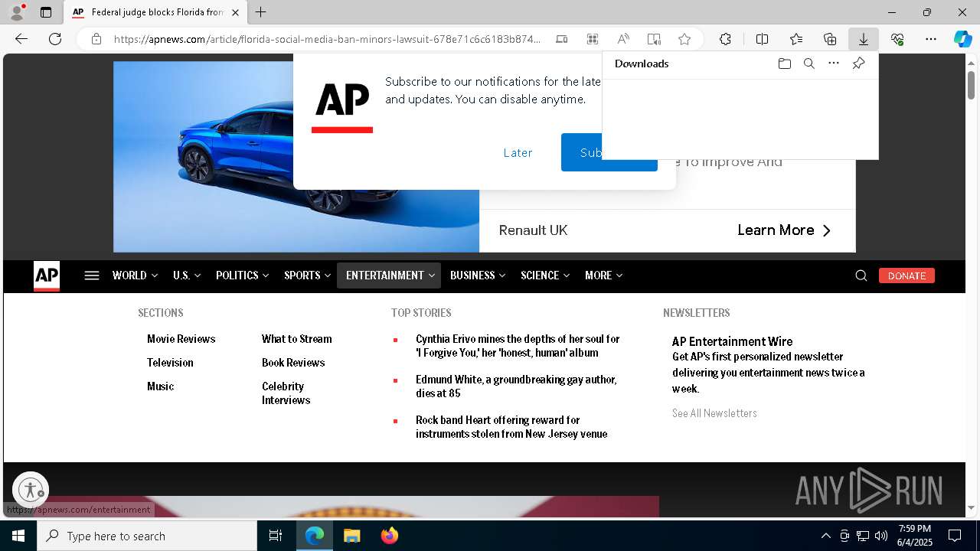Viewport: 980px width, 551px height.
Task: Collapse the ENTERTAINMENT menu
Action: pyautogui.click(x=389, y=275)
